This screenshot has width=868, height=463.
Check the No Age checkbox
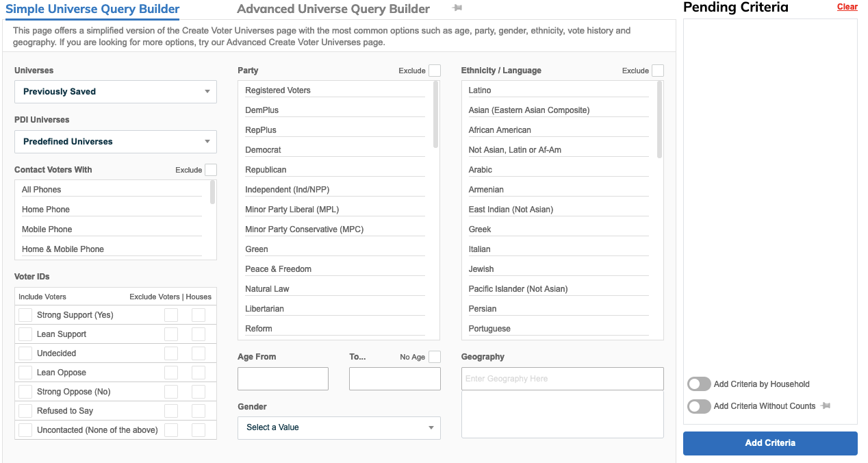tap(435, 357)
